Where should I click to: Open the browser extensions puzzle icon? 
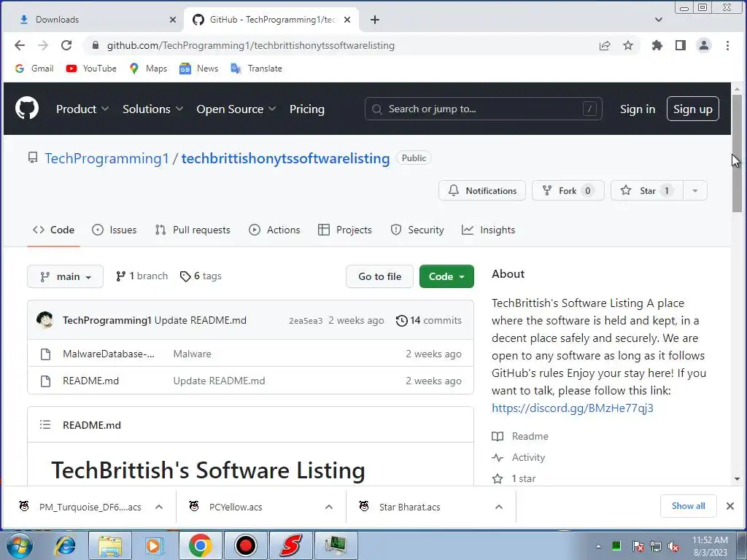657,45
